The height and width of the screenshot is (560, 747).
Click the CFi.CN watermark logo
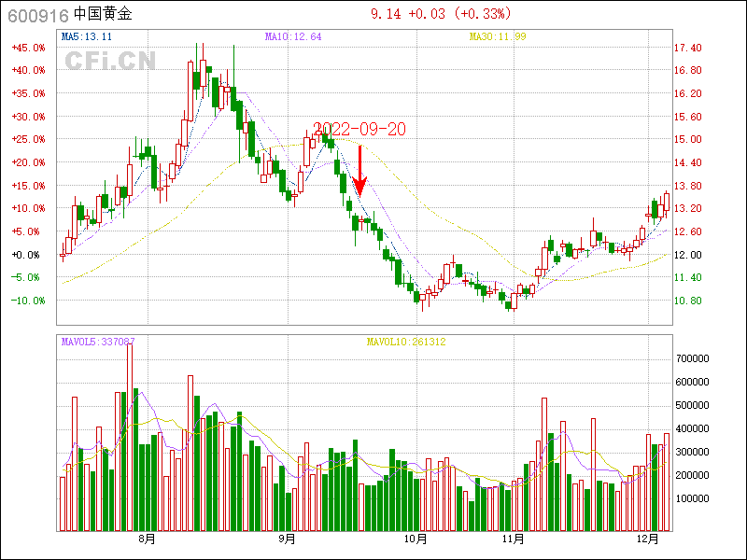pyautogui.click(x=110, y=62)
